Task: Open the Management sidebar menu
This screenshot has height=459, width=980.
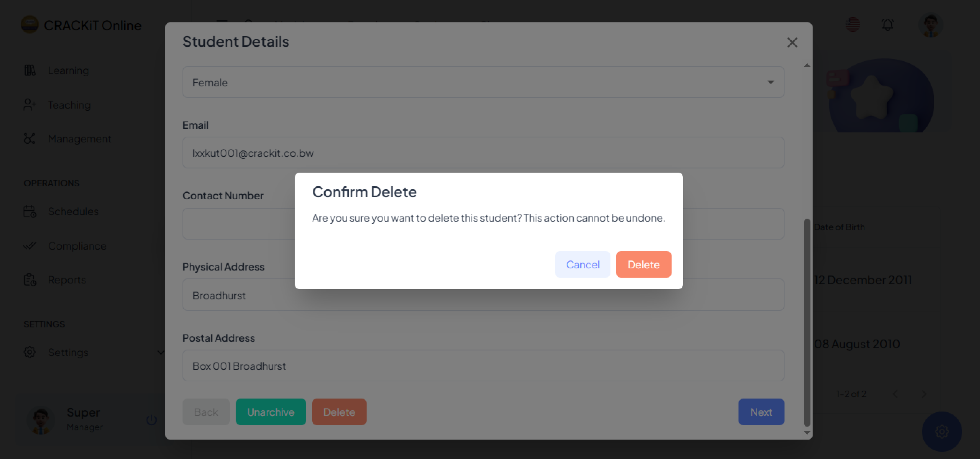Action: click(79, 139)
